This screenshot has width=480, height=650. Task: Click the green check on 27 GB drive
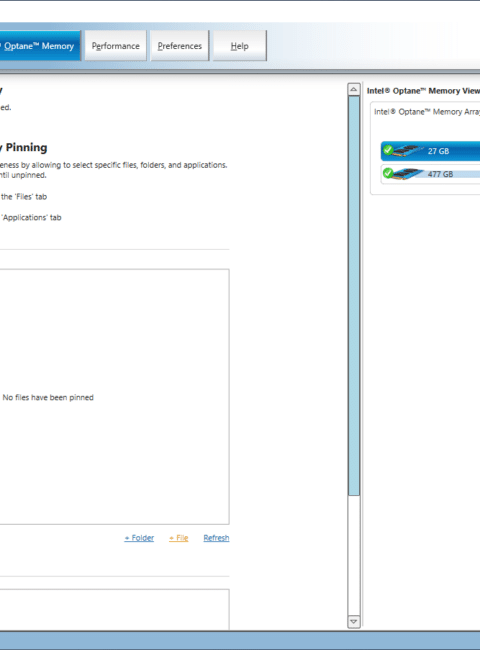point(388,149)
